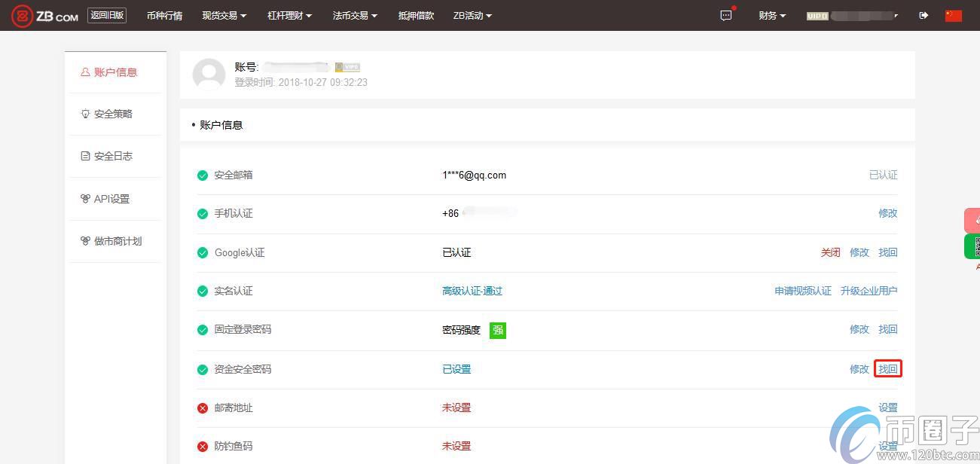Click the VIP badge beside account
This screenshot has height=464, width=980.
point(347,67)
